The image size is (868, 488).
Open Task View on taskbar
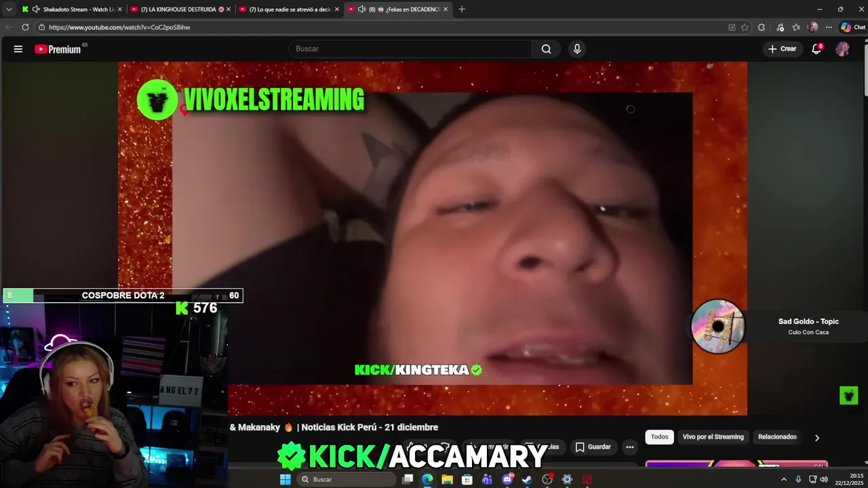[x=408, y=479]
